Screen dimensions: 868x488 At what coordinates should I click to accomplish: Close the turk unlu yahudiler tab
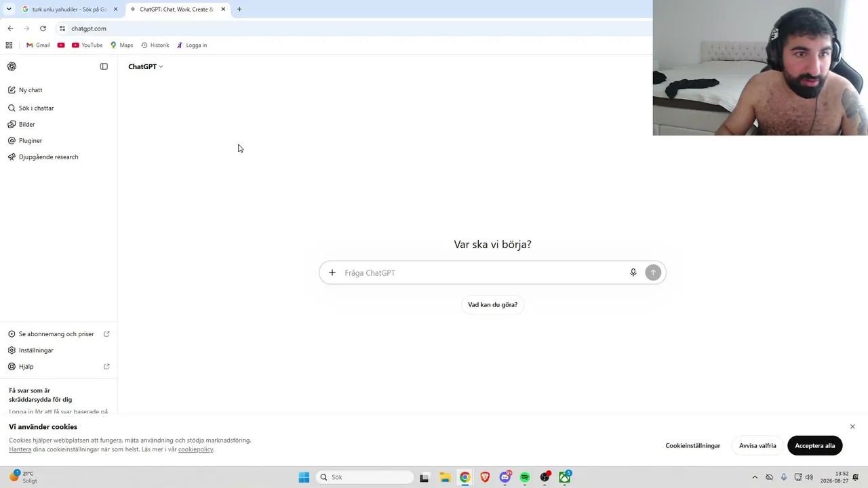coord(115,9)
